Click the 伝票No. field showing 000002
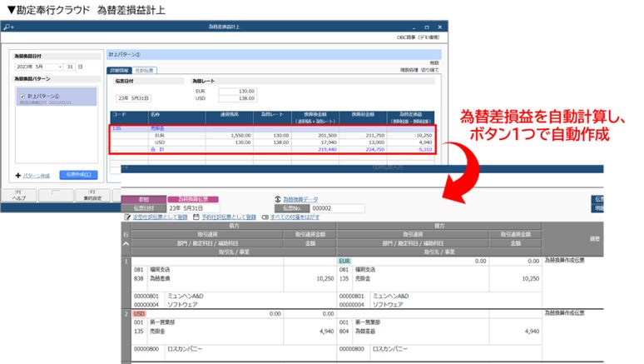 tap(337, 208)
